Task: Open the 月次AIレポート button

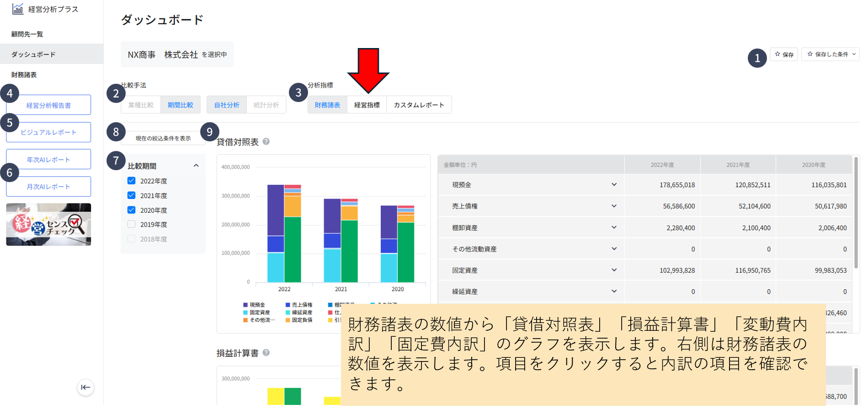Action: pos(48,187)
